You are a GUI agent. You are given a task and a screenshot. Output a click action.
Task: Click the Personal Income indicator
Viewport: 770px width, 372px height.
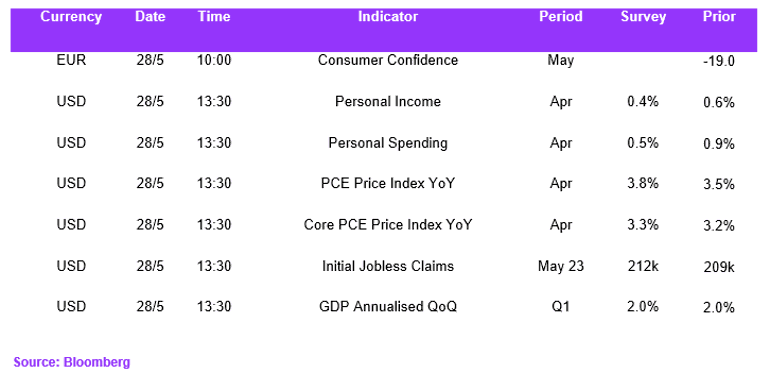[x=388, y=102]
